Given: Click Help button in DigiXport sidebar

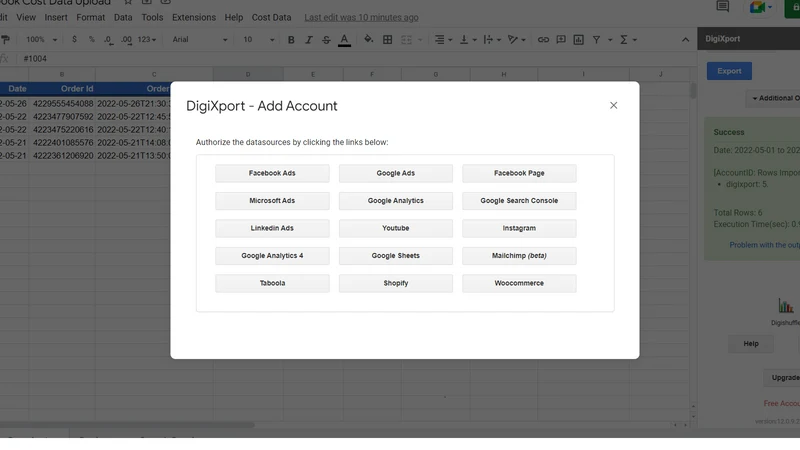Looking at the screenshot, I should tap(751, 343).
